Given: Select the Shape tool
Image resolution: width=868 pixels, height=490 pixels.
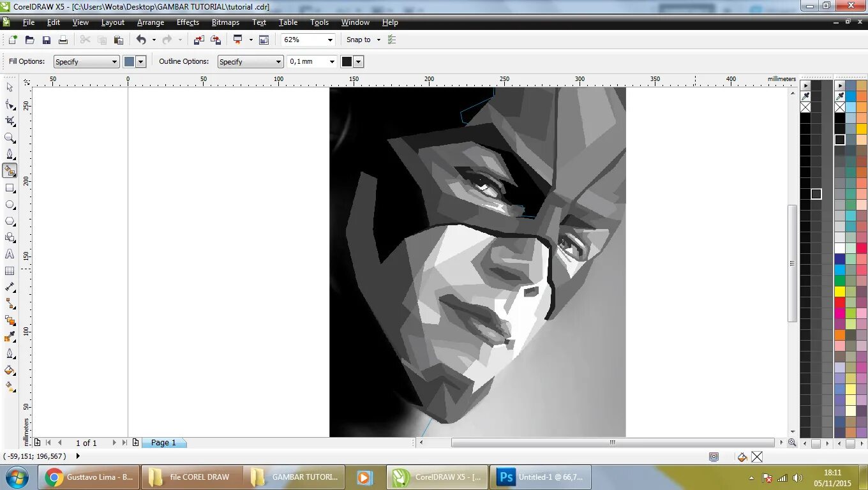Looking at the screenshot, I should click(x=10, y=104).
